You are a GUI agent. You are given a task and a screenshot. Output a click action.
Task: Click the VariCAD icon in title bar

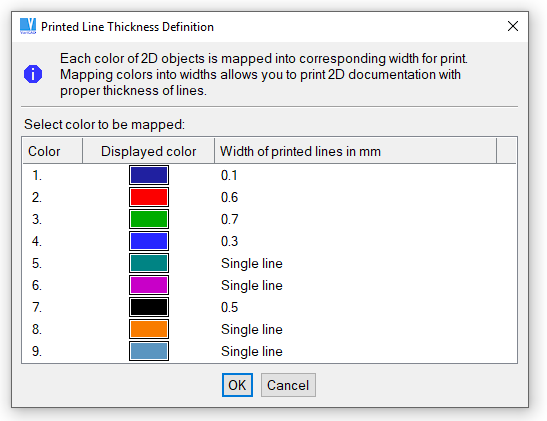click(28, 26)
